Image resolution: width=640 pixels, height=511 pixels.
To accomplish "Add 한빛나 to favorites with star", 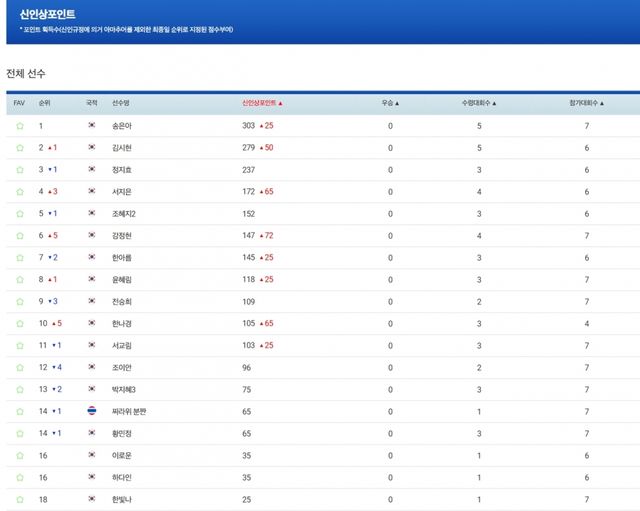I will click(x=19, y=499).
